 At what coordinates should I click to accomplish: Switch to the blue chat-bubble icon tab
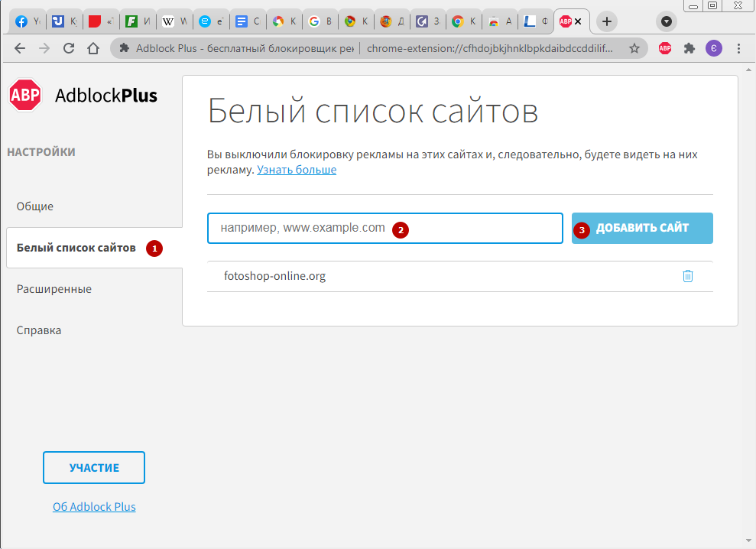211,21
